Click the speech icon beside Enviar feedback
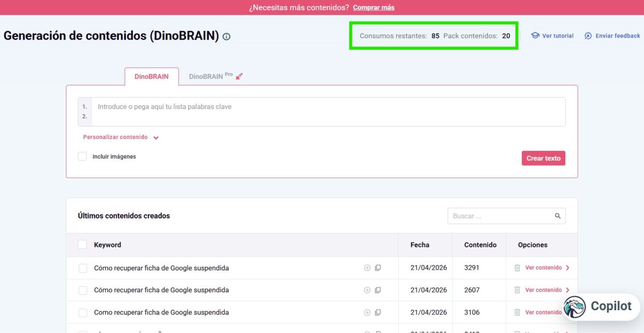The height and width of the screenshot is (333, 644). (588, 36)
